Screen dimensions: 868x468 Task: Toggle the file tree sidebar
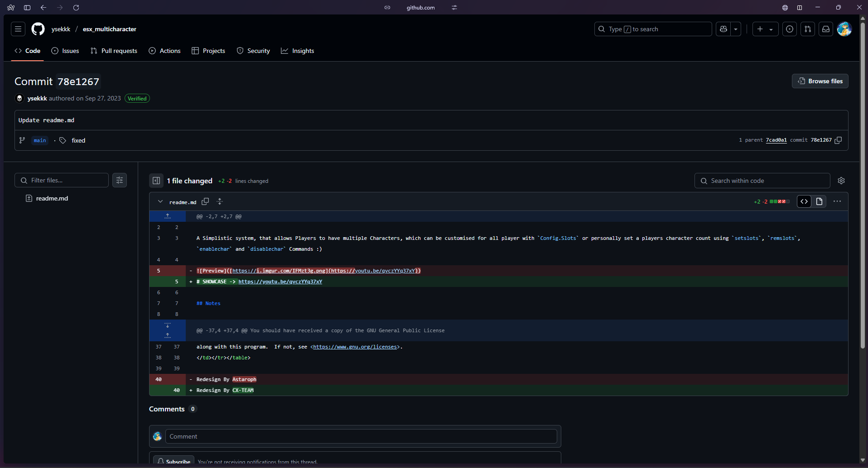point(156,181)
